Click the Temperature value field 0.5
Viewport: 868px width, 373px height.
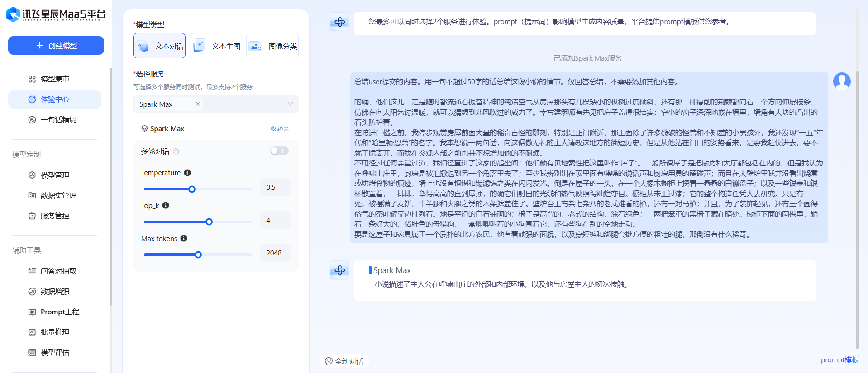275,188
